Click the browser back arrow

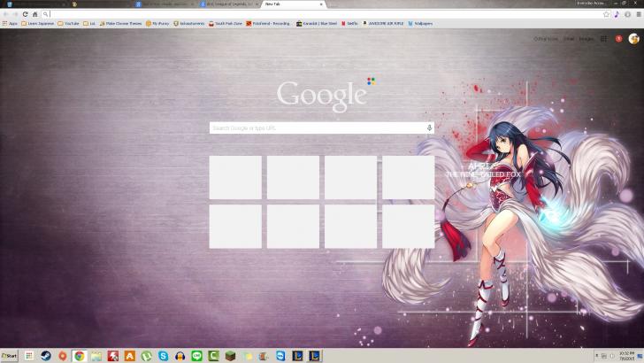[5, 14]
